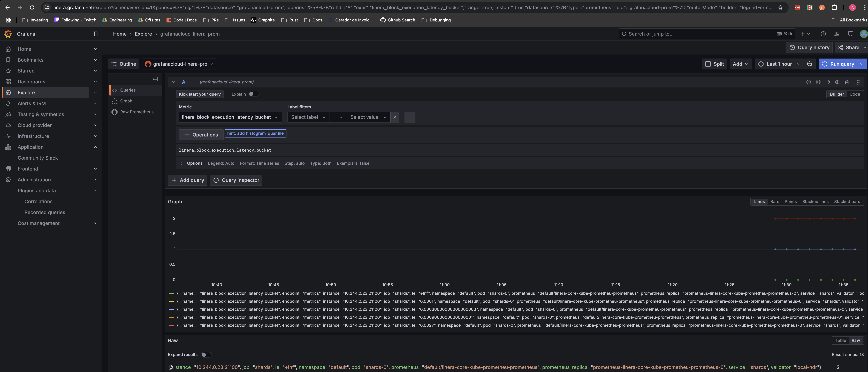Image resolution: width=868 pixels, height=372 pixels.
Task: Toggle Expand results switch
Action: [x=205, y=354]
